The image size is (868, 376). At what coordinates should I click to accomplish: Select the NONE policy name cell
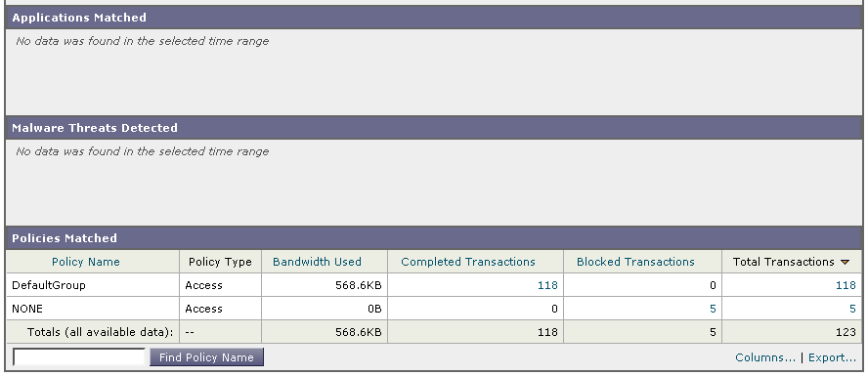(x=93, y=309)
